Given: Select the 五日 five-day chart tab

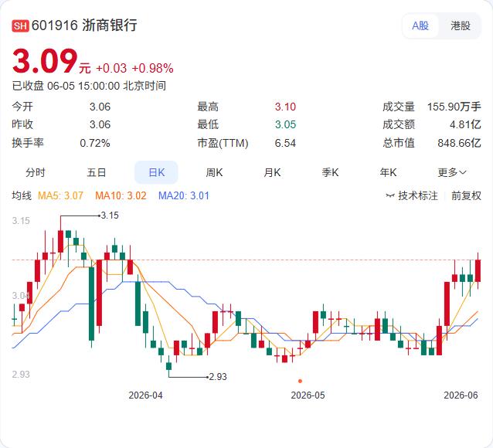Looking at the screenshot, I should [97, 172].
